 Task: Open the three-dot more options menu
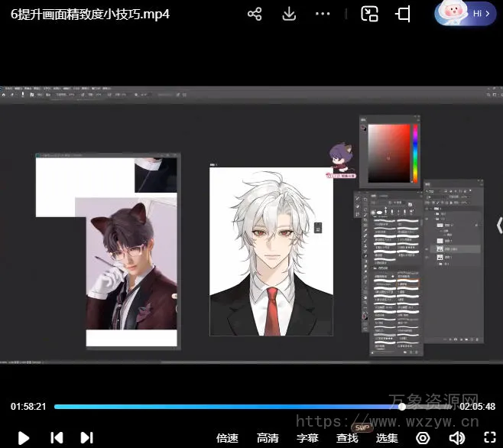pyautogui.click(x=323, y=15)
